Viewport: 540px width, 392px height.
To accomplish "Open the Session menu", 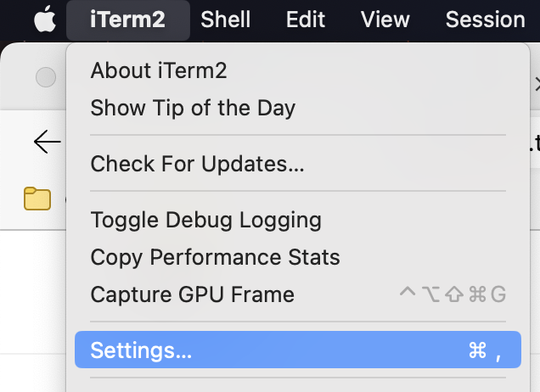I will [485, 20].
